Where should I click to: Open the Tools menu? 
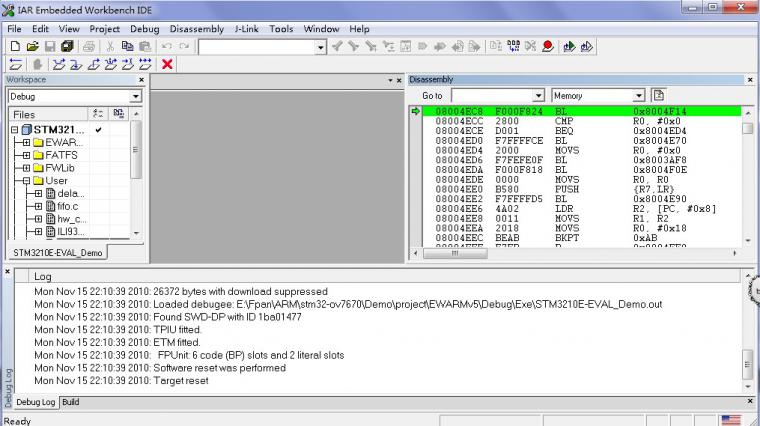[x=281, y=29]
